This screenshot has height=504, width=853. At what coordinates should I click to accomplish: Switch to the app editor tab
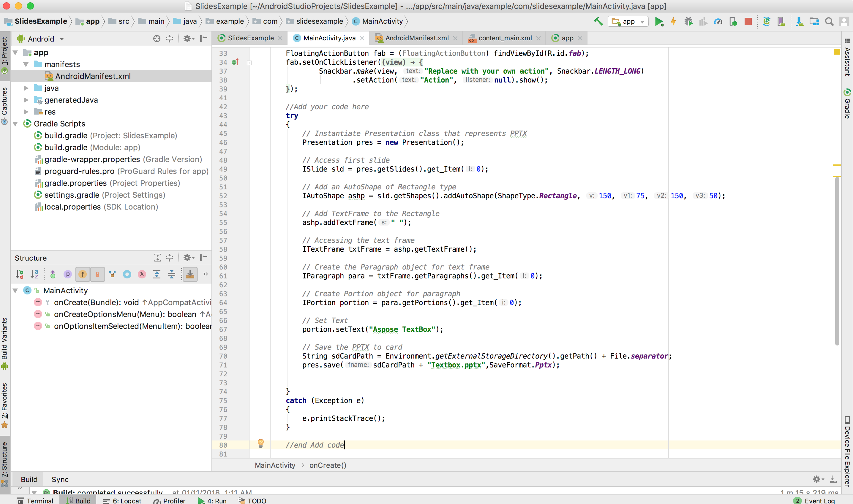coord(567,38)
